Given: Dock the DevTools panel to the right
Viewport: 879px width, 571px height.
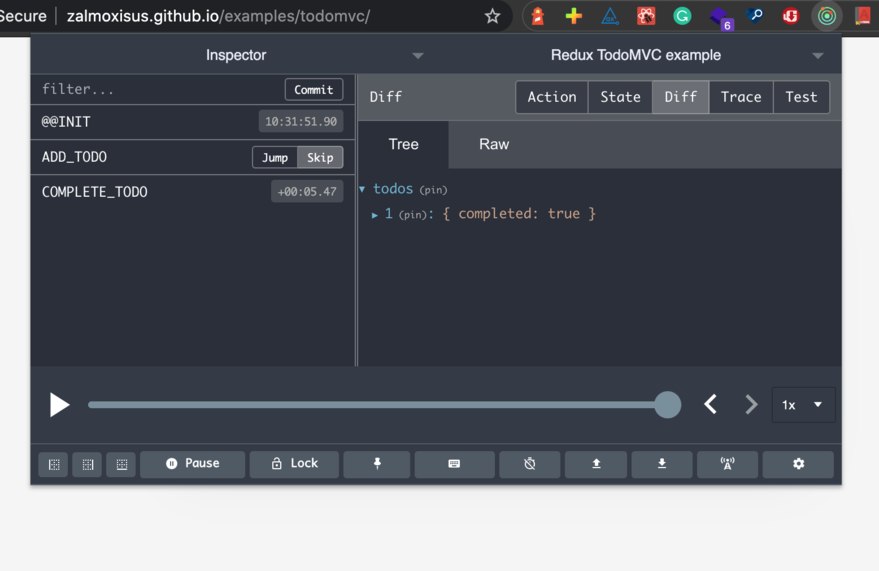Looking at the screenshot, I should (87, 464).
